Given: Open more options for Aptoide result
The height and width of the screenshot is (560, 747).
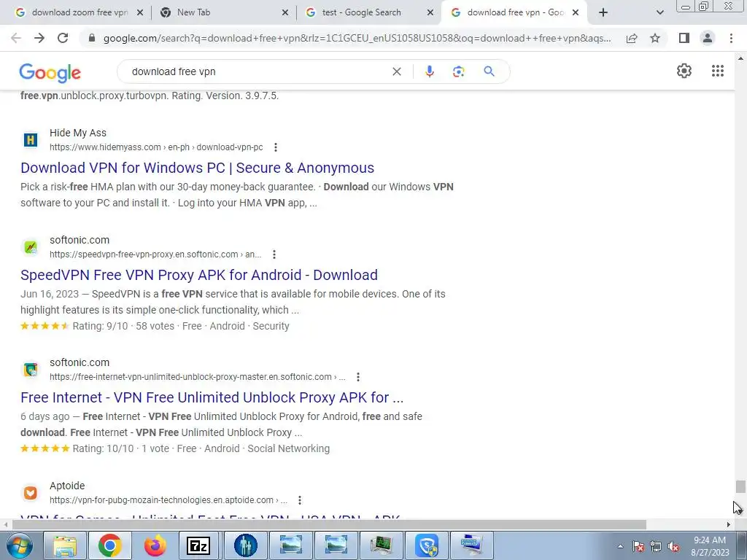Looking at the screenshot, I should coord(299,500).
